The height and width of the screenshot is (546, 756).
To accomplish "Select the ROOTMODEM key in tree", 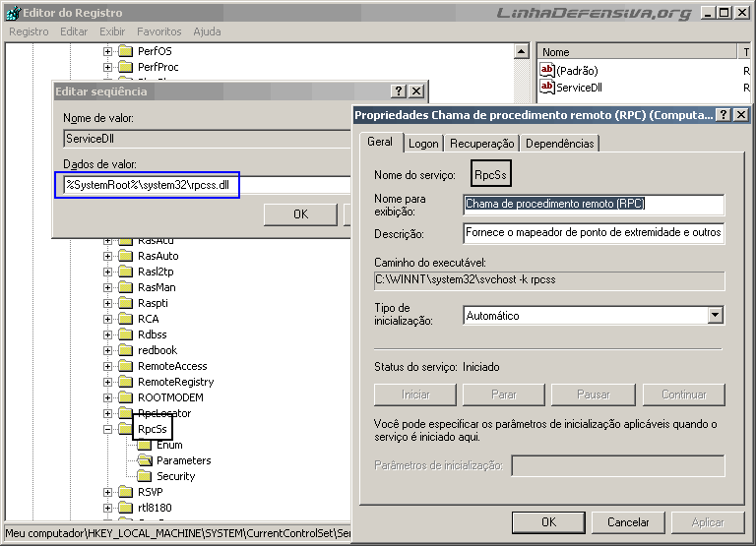I will tap(170, 397).
